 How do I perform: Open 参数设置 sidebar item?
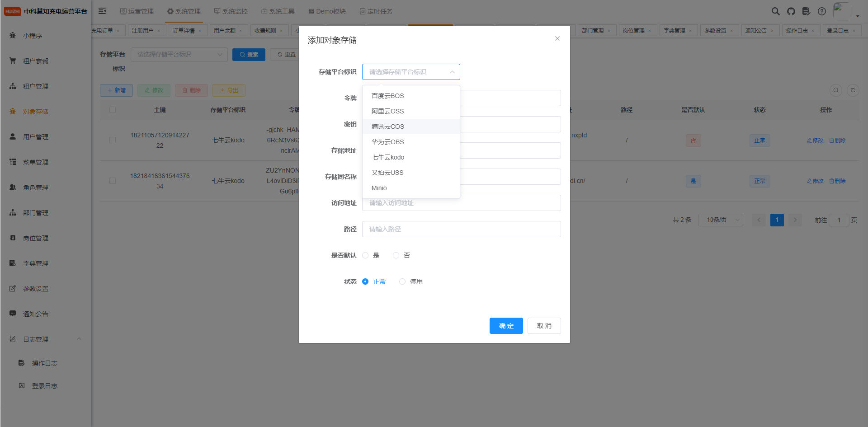coord(45,289)
